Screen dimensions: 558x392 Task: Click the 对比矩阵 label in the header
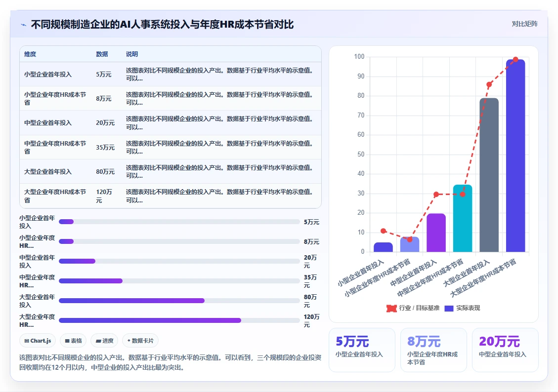pos(524,24)
